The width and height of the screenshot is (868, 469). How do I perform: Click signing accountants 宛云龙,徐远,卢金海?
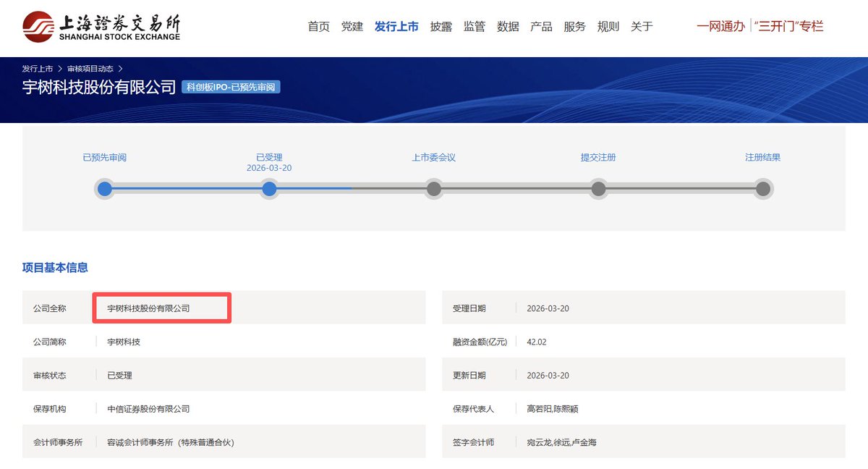coord(561,442)
